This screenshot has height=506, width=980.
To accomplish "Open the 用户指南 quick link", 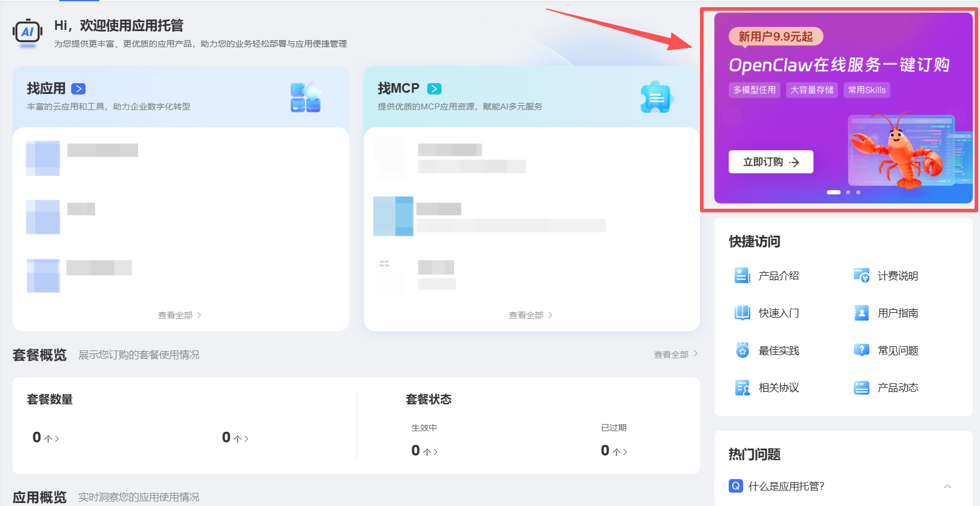I will coord(897,313).
